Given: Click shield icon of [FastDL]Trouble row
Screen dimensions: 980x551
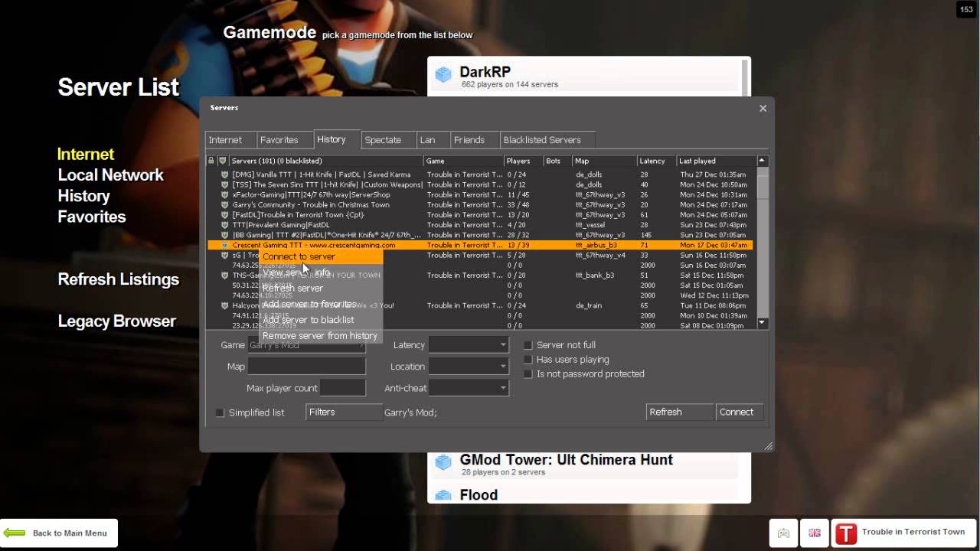Looking at the screenshot, I should (224, 215).
